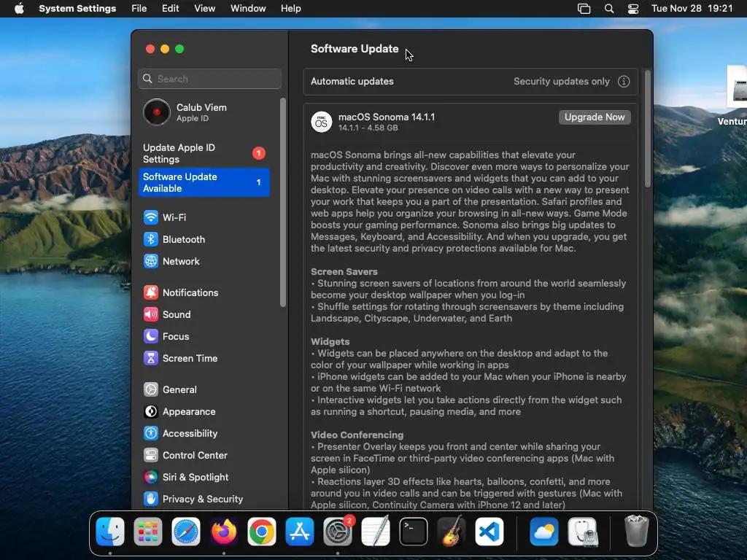Open Finder from the Dock
The height and width of the screenshot is (560, 747).
tap(110, 532)
